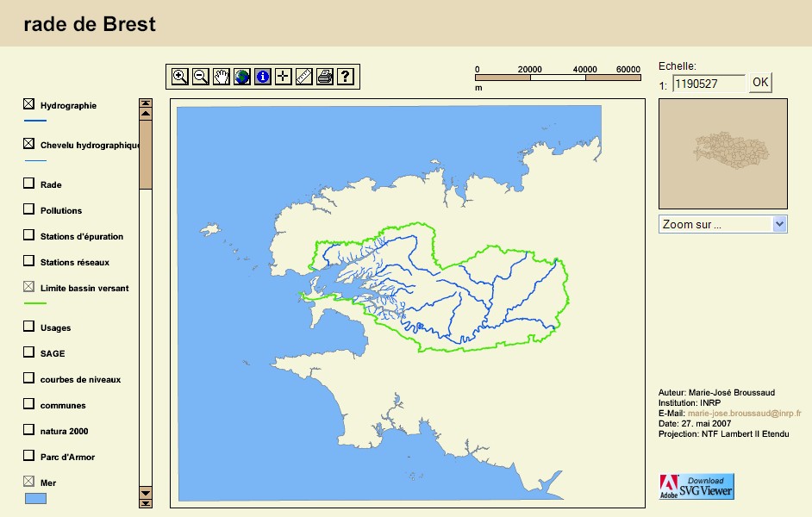Activate the pan hand tool
The height and width of the screenshot is (517, 812).
click(221, 77)
